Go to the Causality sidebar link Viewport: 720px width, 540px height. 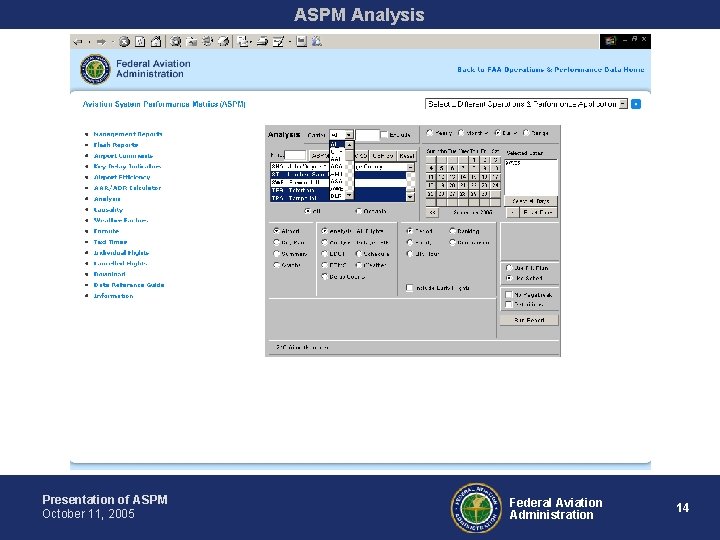point(108,209)
